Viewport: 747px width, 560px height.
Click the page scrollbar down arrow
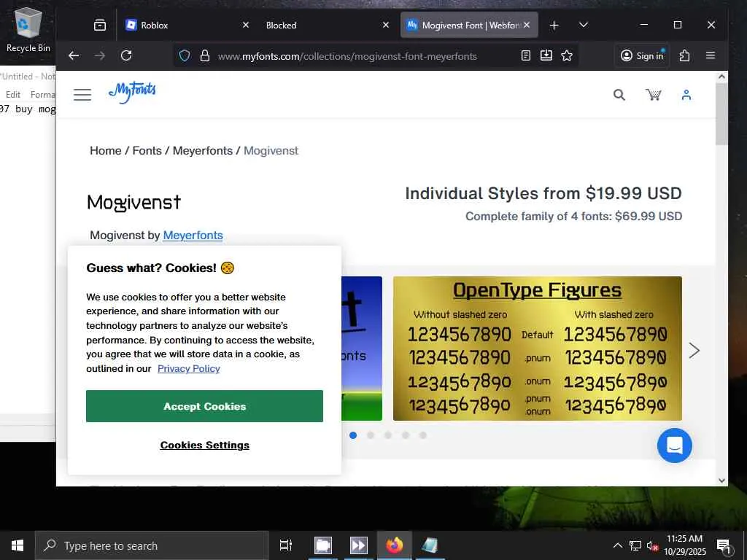tap(721, 481)
